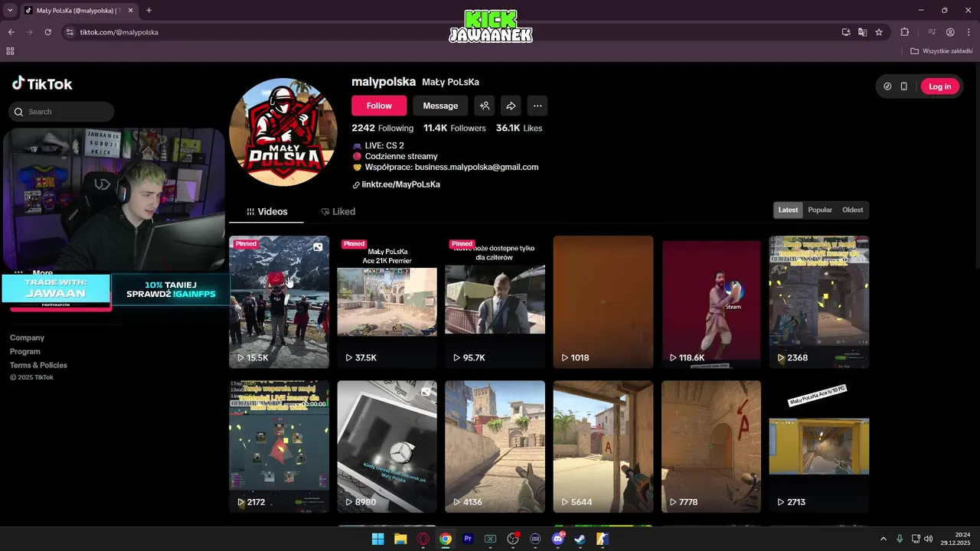Open the video with 8980 views
980x551 pixels.
pos(387,446)
